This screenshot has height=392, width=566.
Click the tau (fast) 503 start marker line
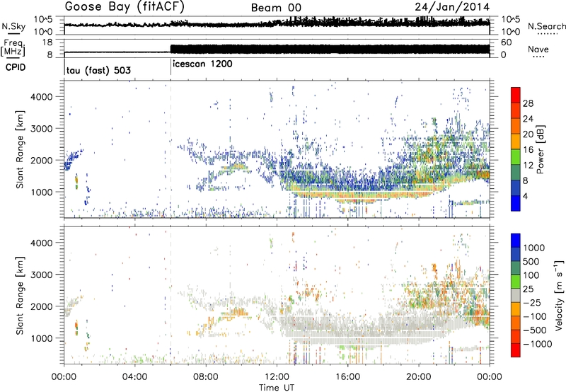click(x=64, y=67)
